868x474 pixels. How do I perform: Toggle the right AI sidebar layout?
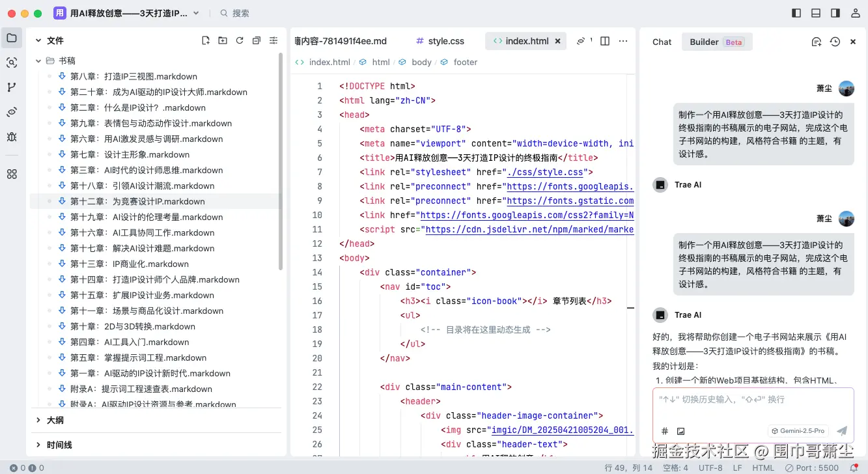835,13
